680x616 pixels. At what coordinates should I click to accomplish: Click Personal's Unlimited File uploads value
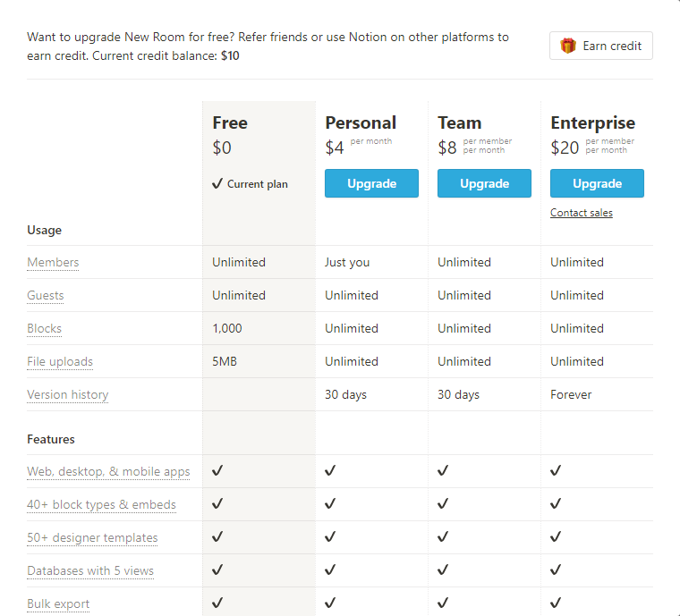coord(352,361)
